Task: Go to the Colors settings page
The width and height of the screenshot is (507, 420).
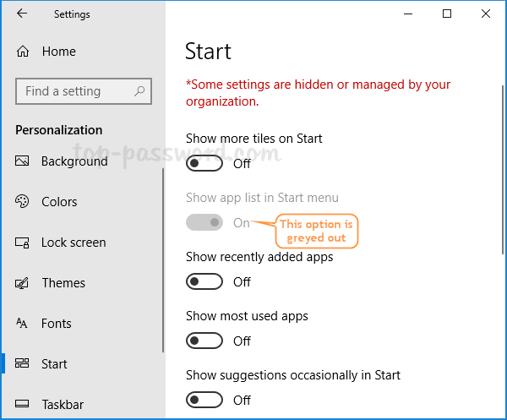Action: click(59, 202)
